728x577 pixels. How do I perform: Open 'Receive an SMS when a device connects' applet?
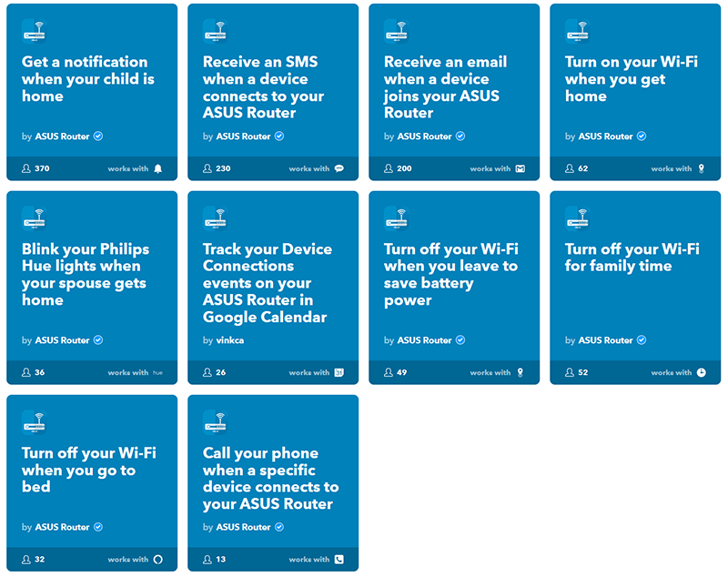[x=263, y=87]
